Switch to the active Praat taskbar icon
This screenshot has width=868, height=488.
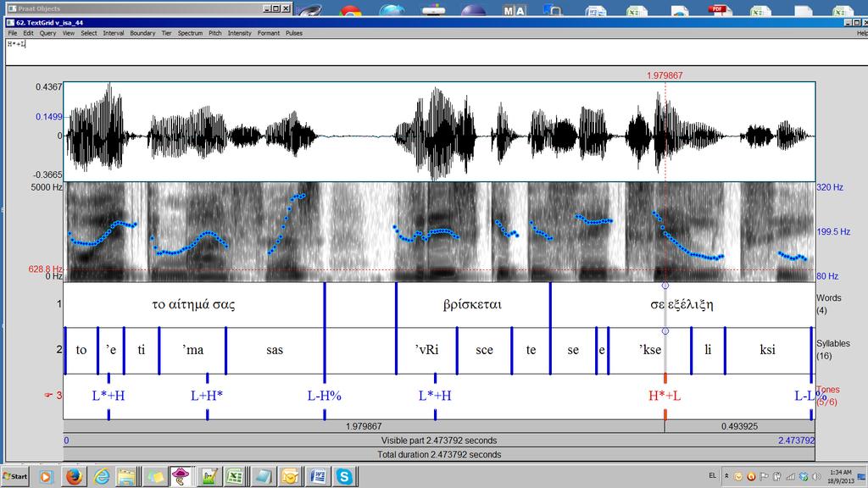click(180, 476)
